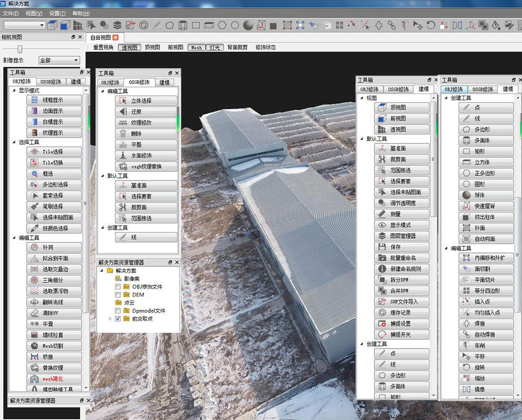This screenshot has width=522, height=420.
Task: Open the 设置 menu
Action: [58, 13]
